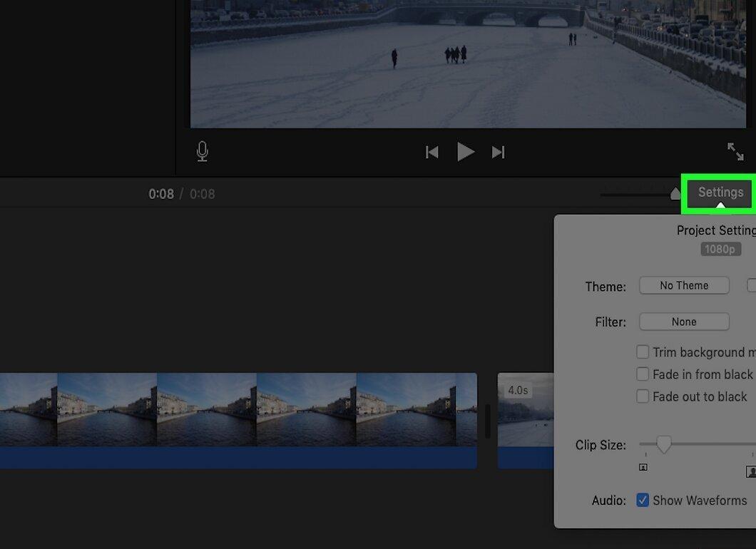Select the canal buildings clip in timeline
The image size is (756, 549).
click(x=238, y=420)
